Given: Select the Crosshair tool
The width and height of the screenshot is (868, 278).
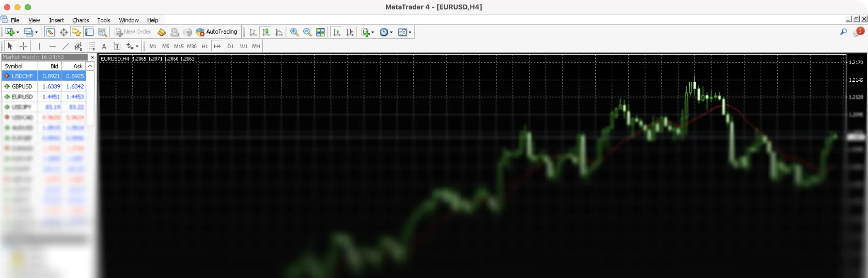Looking at the screenshot, I should [x=24, y=46].
